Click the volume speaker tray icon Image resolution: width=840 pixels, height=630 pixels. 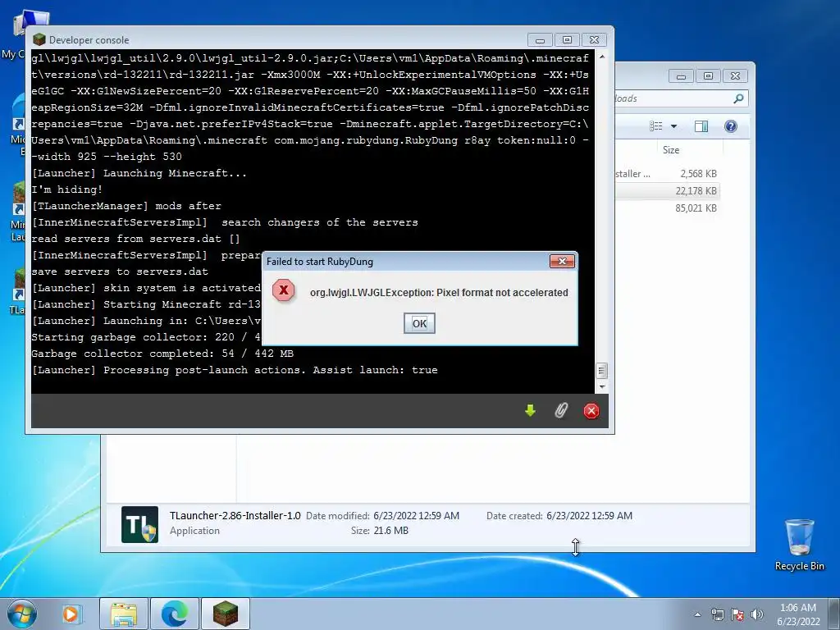coord(756,614)
